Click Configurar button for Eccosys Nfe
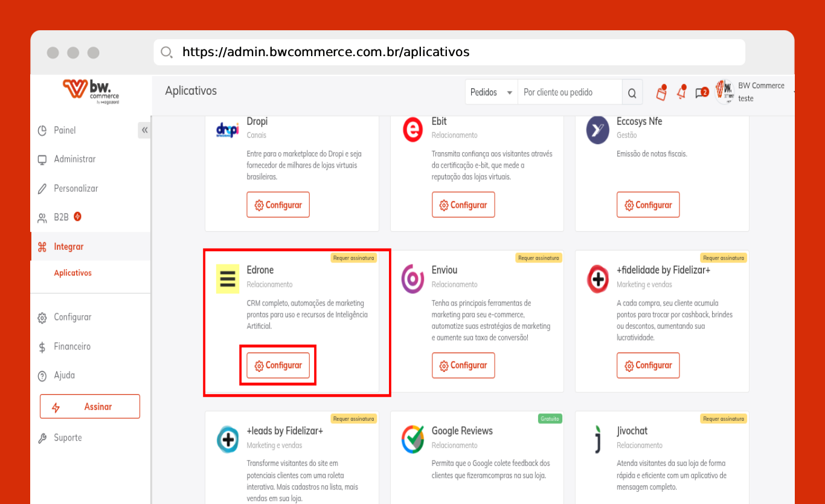 (x=648, y=205)
